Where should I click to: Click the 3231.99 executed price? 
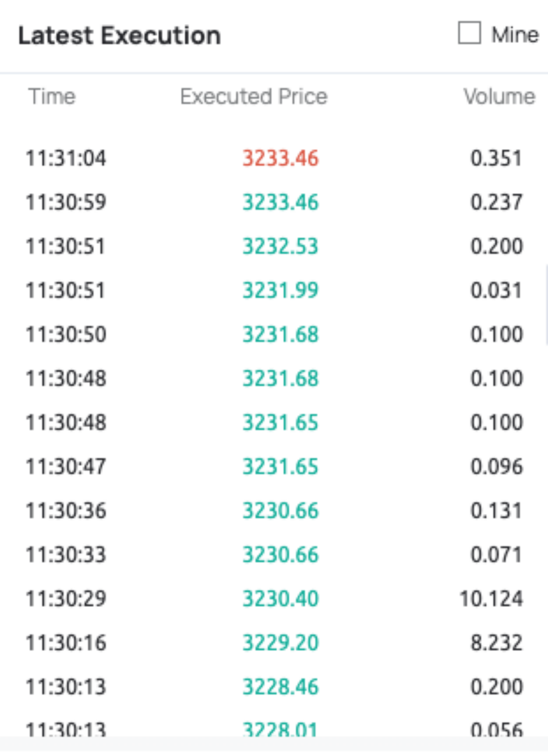[281, 290]
